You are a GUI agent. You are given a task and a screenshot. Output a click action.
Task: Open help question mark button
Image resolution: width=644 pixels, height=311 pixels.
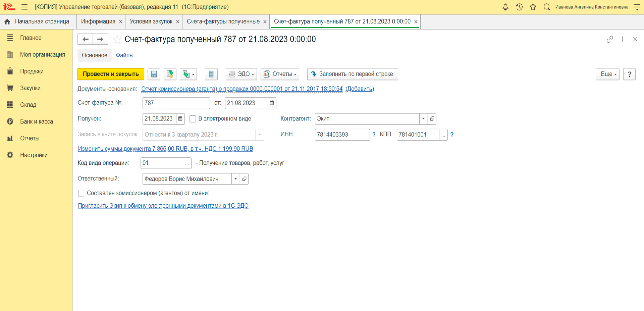[630, 74]
